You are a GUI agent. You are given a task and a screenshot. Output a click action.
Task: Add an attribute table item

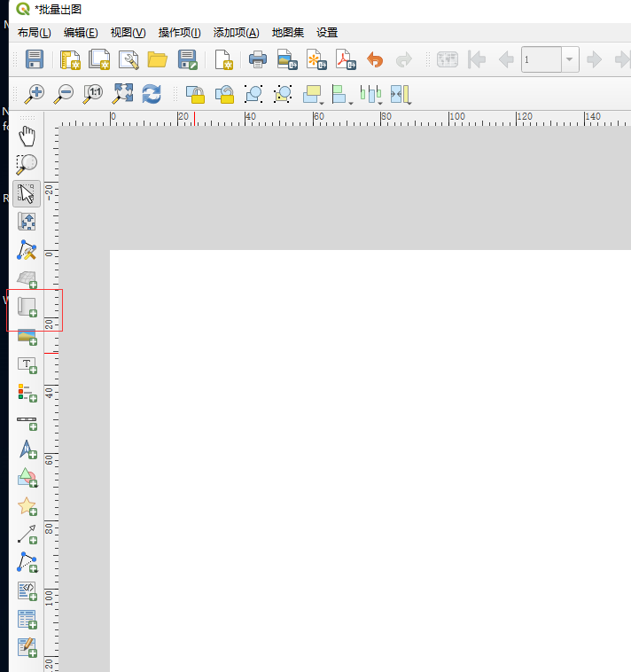(27, 620)
